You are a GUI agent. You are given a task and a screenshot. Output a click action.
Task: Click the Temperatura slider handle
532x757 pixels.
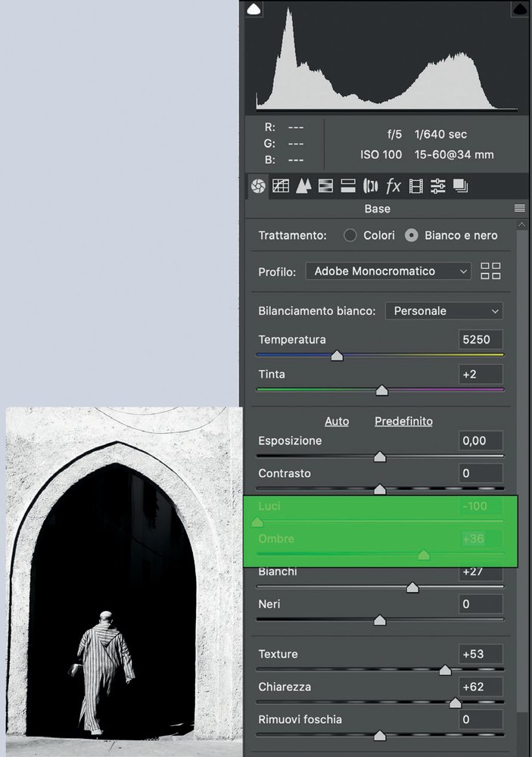tap(337, 356)
